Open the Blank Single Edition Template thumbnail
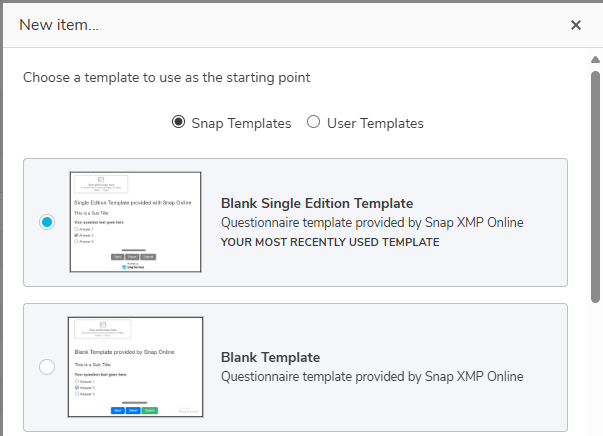The height and width of the screenshot is (436, 603). [135, 222]
